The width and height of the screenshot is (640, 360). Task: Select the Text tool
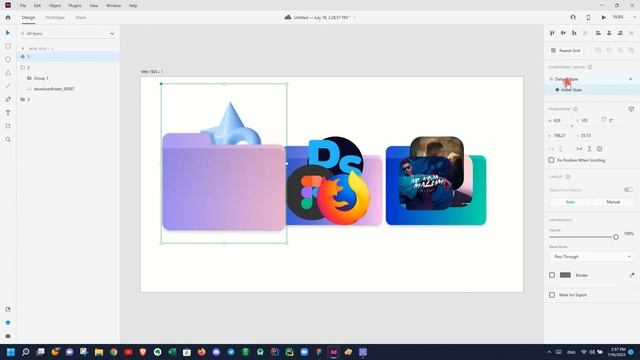point(8,113)
